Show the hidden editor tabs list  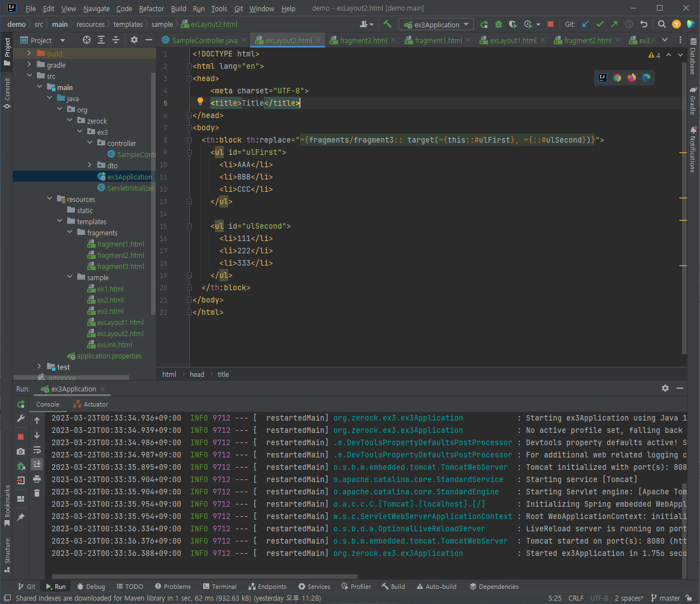(665, 40)
